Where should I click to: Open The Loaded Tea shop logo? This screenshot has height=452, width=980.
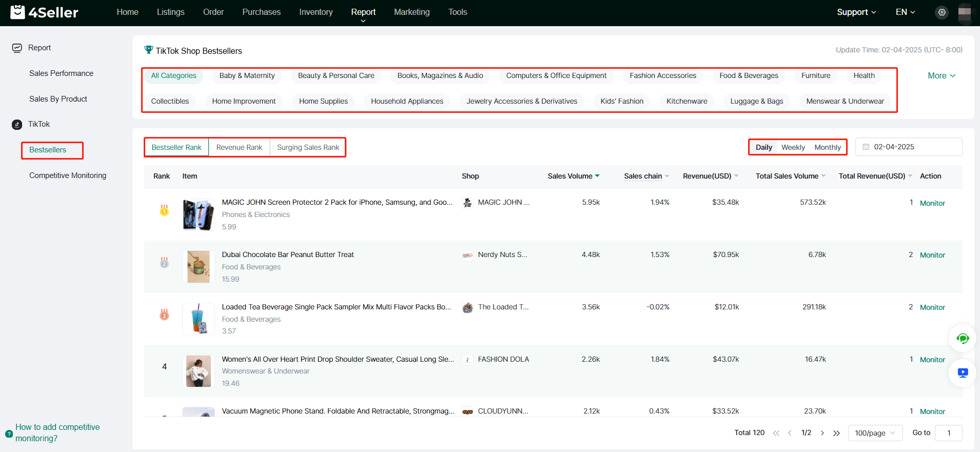point(467,307)
